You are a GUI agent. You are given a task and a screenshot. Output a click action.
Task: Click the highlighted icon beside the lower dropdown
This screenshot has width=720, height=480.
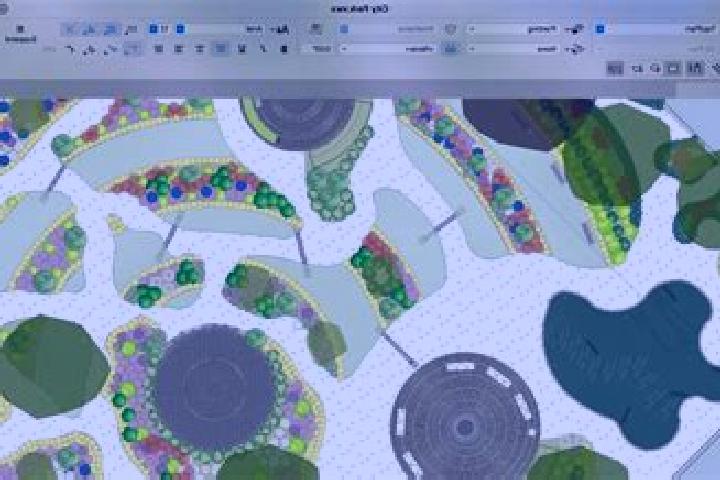[x=450, y=48]
